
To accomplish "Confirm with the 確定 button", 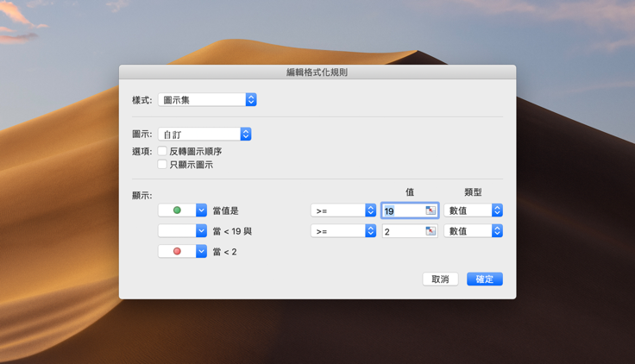I will tap(484, 279).
